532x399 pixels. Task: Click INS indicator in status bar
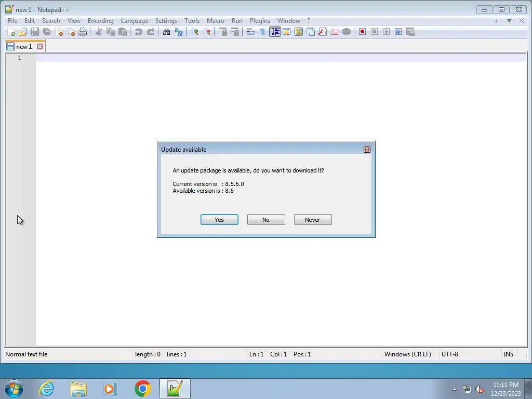[x=508, y=354]
